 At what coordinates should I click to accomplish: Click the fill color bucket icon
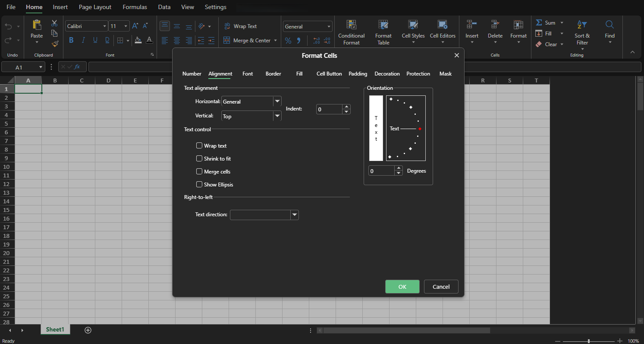[138, 40]
